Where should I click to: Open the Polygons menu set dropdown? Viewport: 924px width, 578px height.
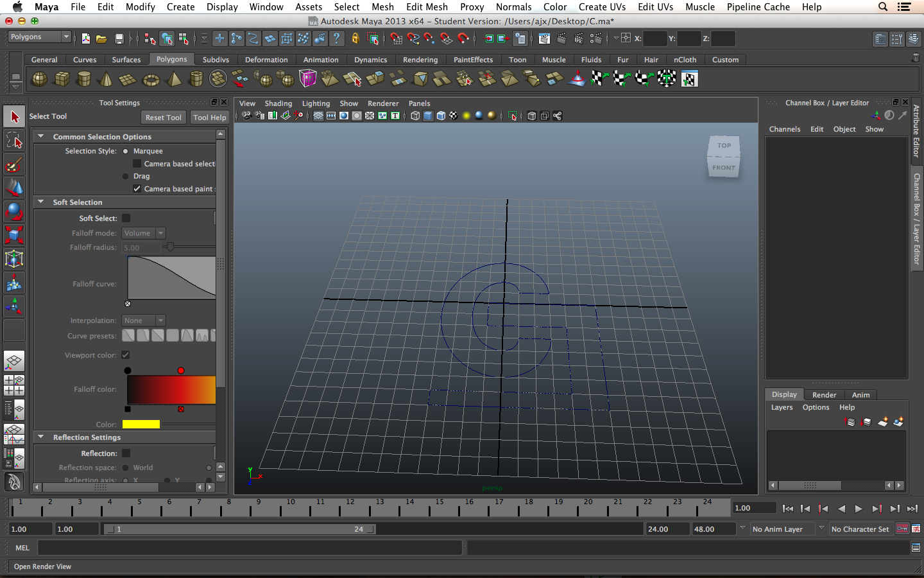(39, 37)
